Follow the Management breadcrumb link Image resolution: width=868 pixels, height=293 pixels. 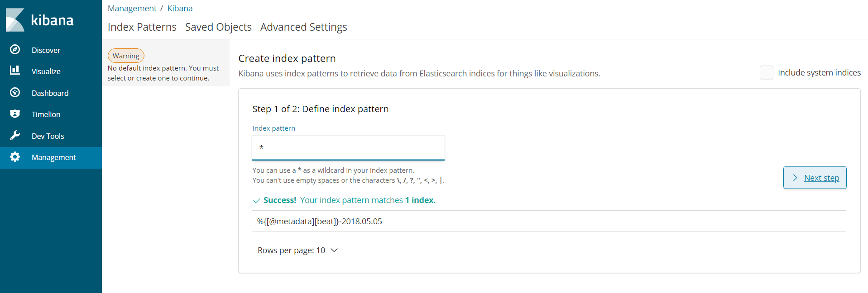pyautogui.click(x=132, y=8)
